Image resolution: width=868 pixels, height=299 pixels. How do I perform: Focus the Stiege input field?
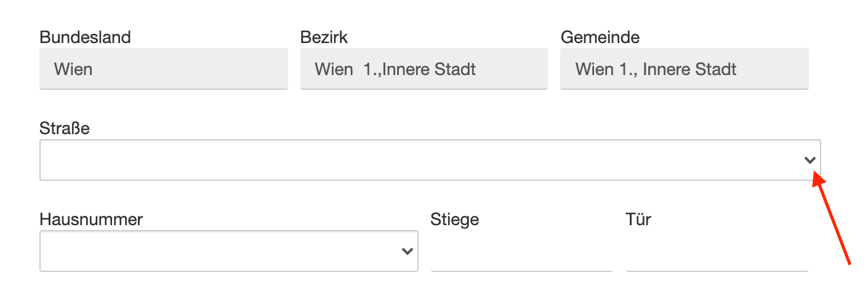[521, 252]
